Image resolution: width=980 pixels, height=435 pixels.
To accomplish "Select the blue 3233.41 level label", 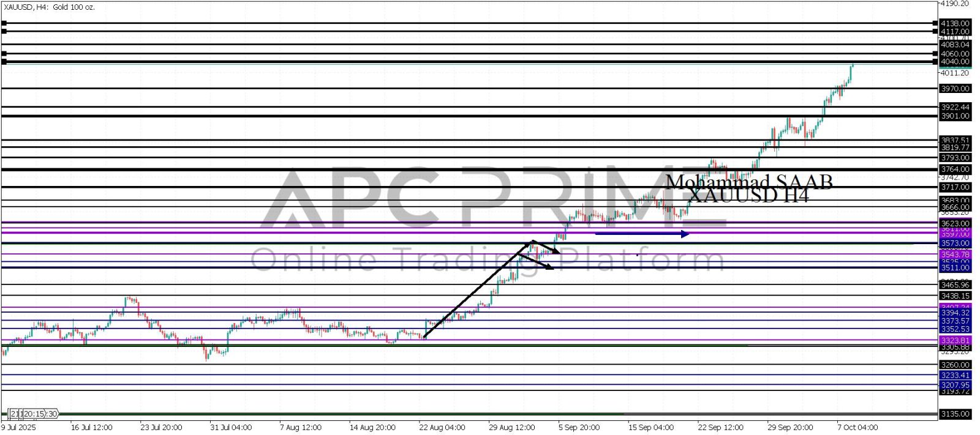I will tap(955, 375).
